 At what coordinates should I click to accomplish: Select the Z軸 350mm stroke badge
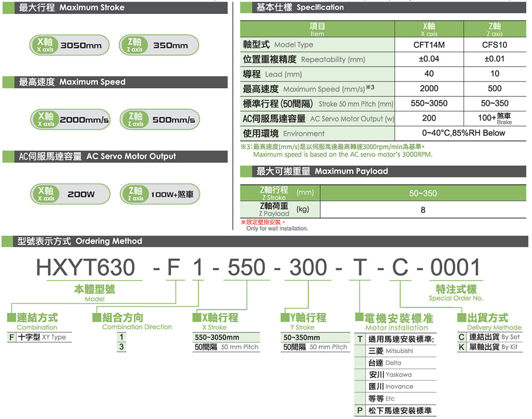point(157,46)
